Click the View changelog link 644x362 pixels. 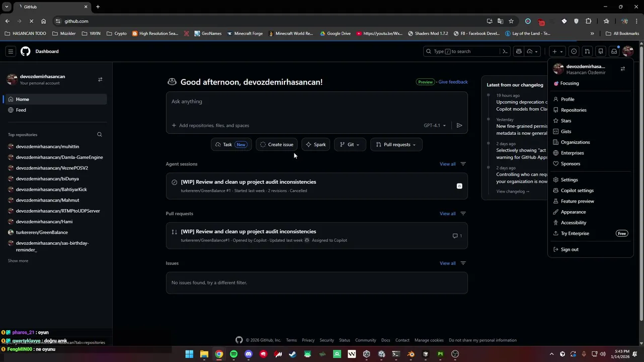[x=513, y=192]
